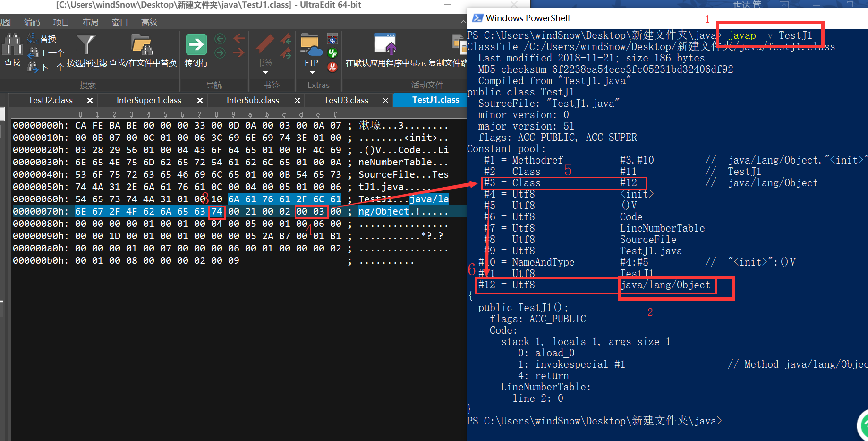Jump to next bookmark icon
This screenshot has height=441, width=868.
pyautogui.click(x=286, y=53)
